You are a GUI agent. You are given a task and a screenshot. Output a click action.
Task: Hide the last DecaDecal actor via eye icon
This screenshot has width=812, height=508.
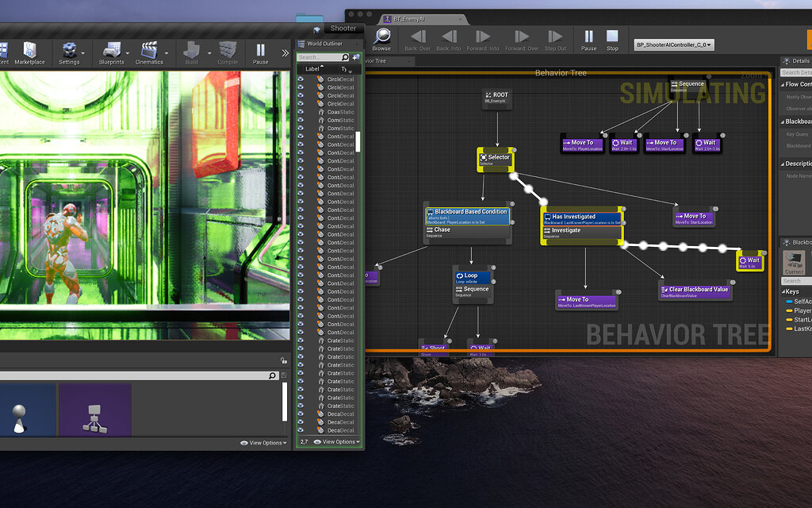click(301, 430)
